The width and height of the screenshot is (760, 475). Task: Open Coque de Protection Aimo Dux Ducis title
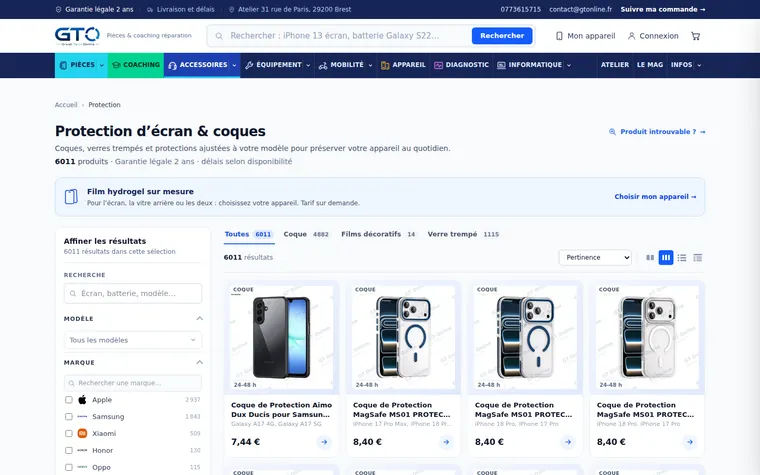[282, 410]
